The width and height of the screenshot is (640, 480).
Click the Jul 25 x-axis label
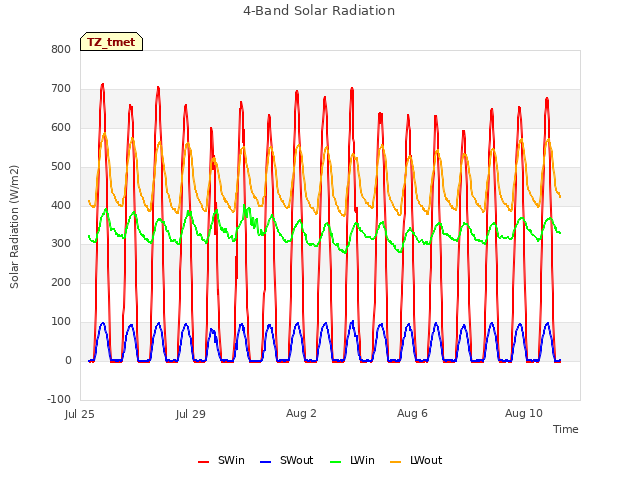click(80, 414)
